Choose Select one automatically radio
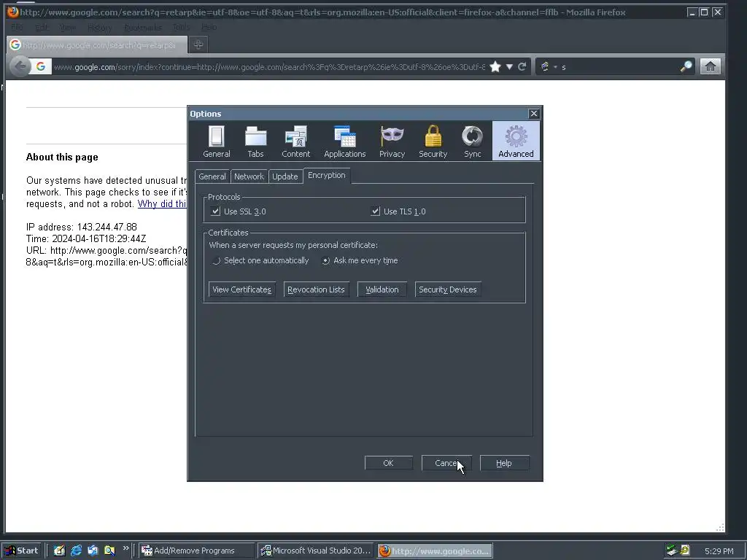Screen dimensions: 747x560 click(x=216, y=260)
